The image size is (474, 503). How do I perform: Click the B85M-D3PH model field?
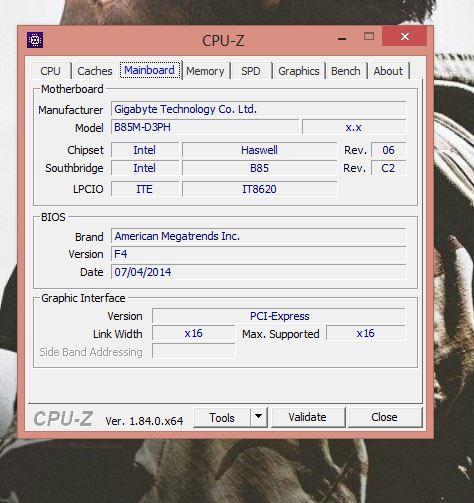[x=205, y=127]
